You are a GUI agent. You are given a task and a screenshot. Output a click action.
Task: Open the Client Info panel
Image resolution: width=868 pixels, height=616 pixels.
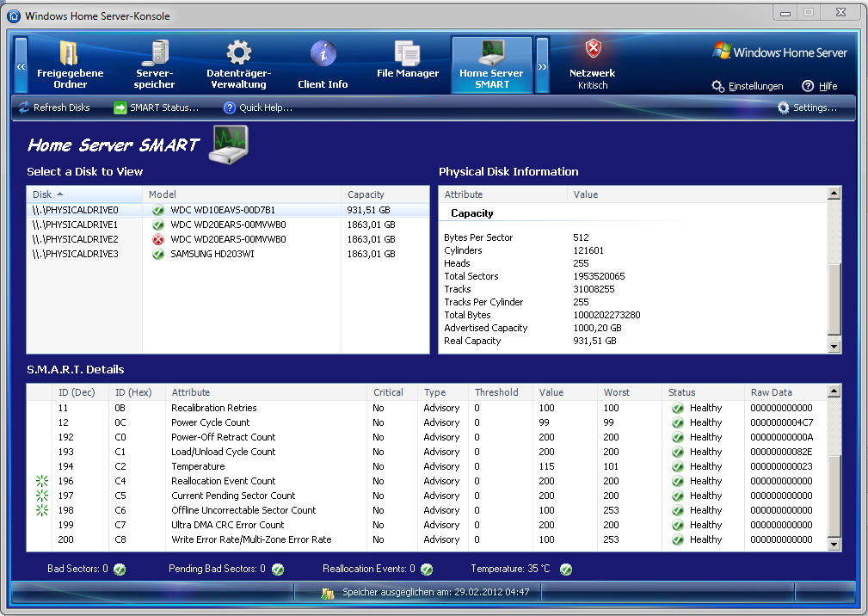pos(323,65)
